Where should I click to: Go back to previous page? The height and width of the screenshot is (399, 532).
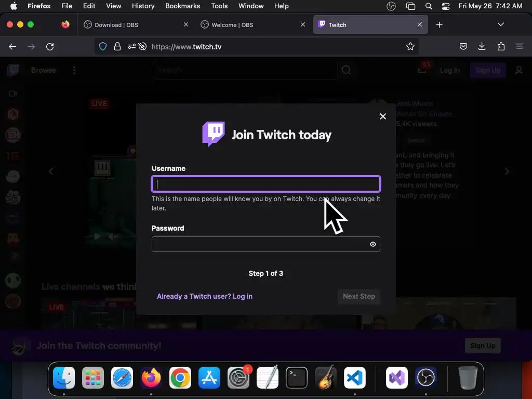tap(12, 46)
